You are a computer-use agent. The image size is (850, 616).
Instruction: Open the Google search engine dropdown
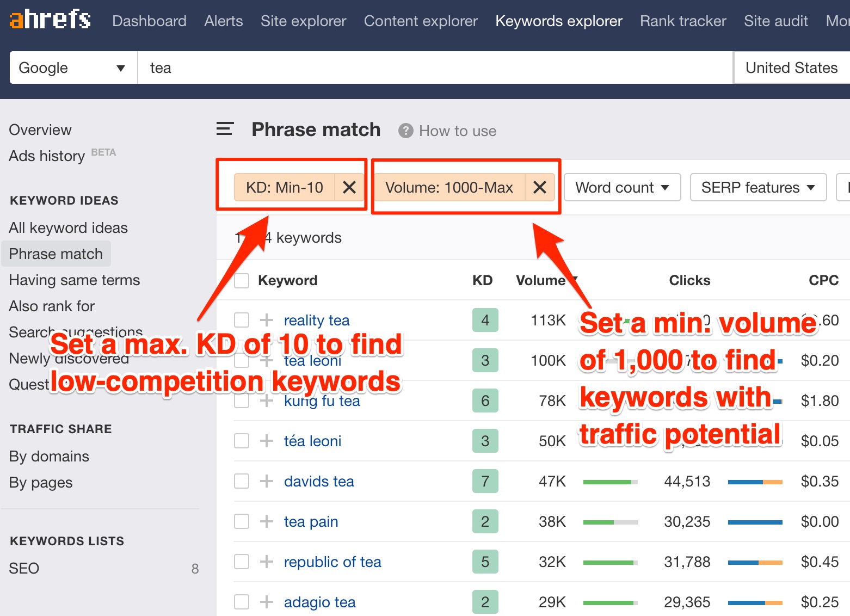point(73,67)
